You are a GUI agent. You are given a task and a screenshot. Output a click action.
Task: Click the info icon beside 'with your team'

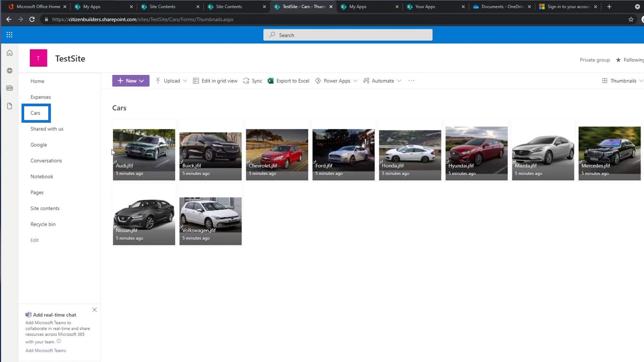coord(59,341)
